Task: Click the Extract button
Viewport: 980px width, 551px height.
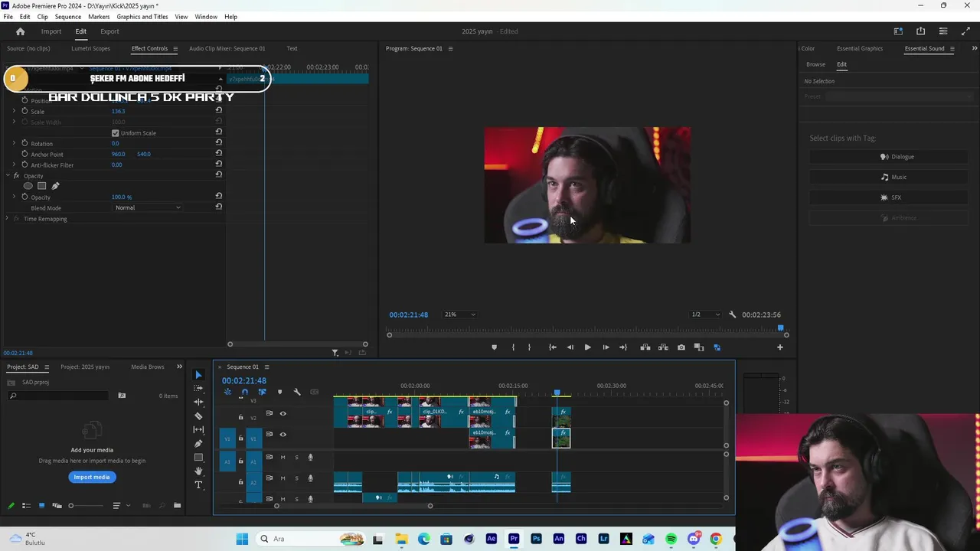Action: (x=663, y=347)
